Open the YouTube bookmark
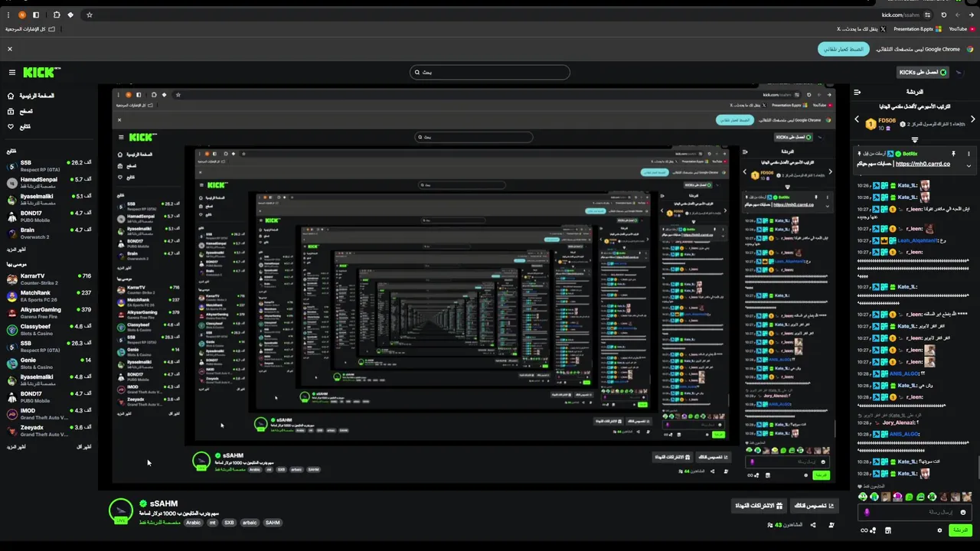The height and width of the screenshot is (551, 980). [962, 29]
